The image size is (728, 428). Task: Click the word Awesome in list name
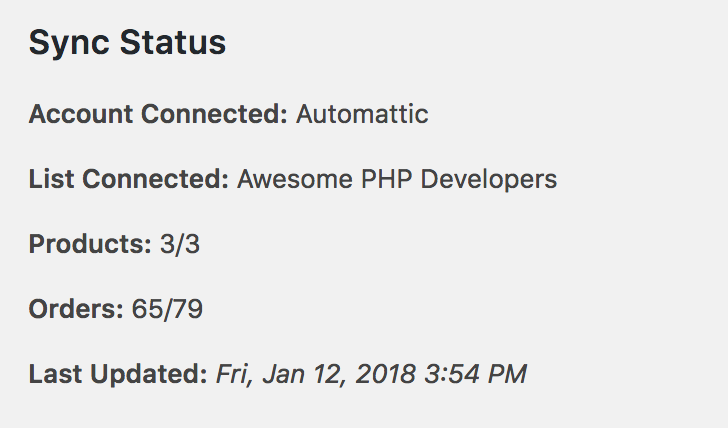tap(295, 179)
